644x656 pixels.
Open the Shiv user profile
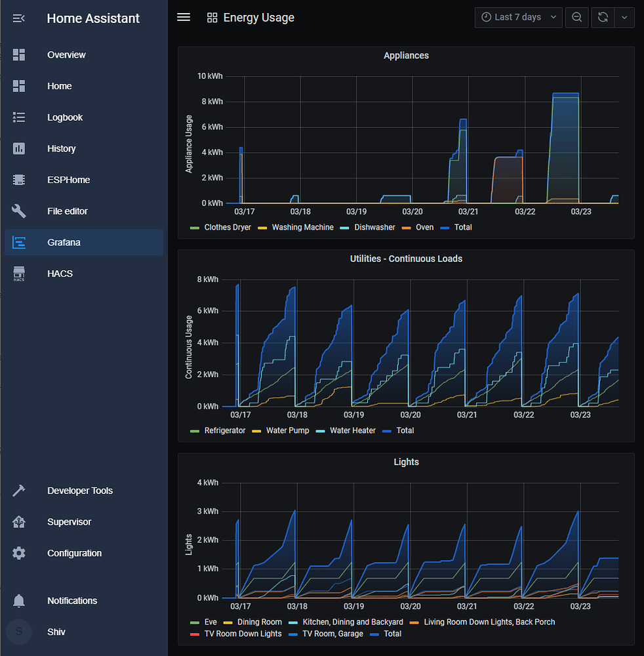point(56,632)
